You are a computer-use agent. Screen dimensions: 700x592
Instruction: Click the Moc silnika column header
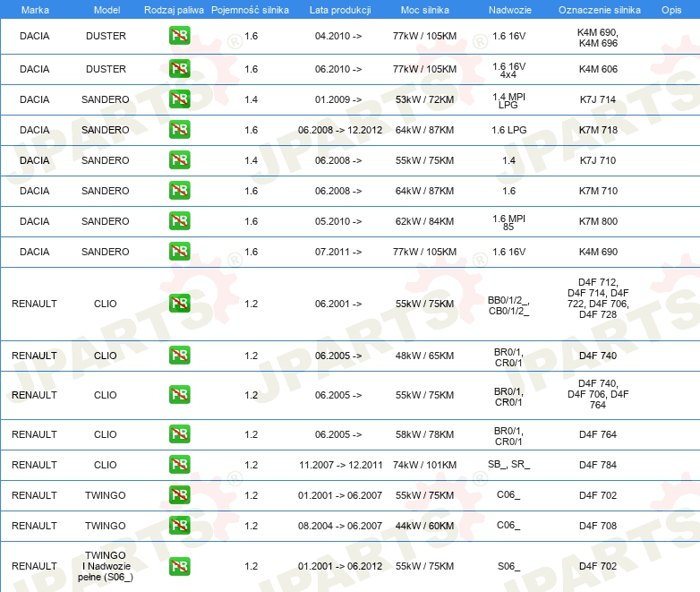[424, 10]
